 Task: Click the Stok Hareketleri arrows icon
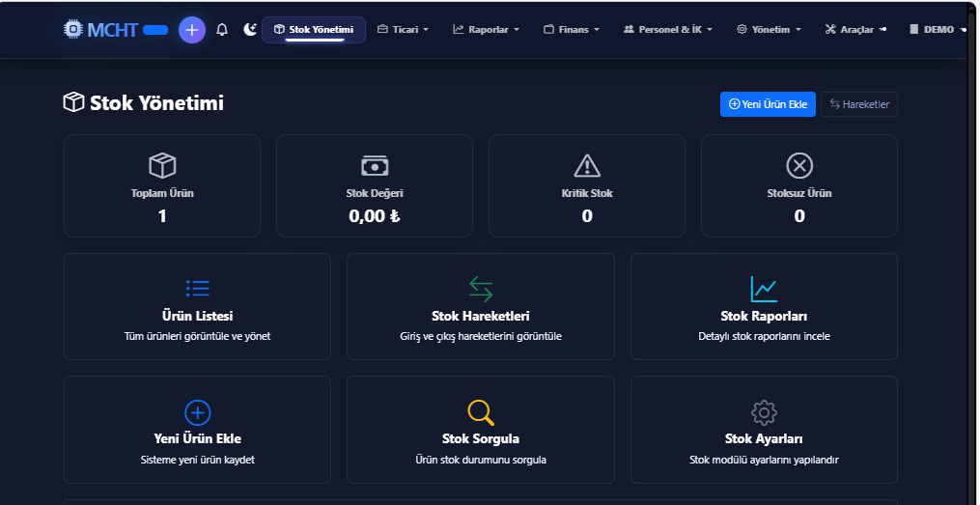point(481,289)
